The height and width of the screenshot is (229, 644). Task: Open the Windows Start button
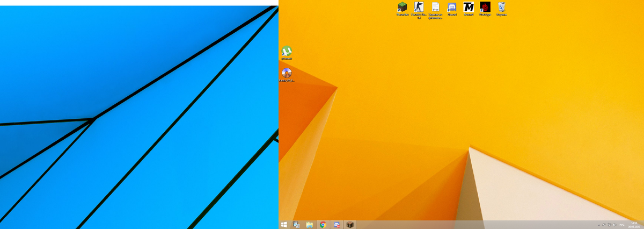click(x=284, y=225)
